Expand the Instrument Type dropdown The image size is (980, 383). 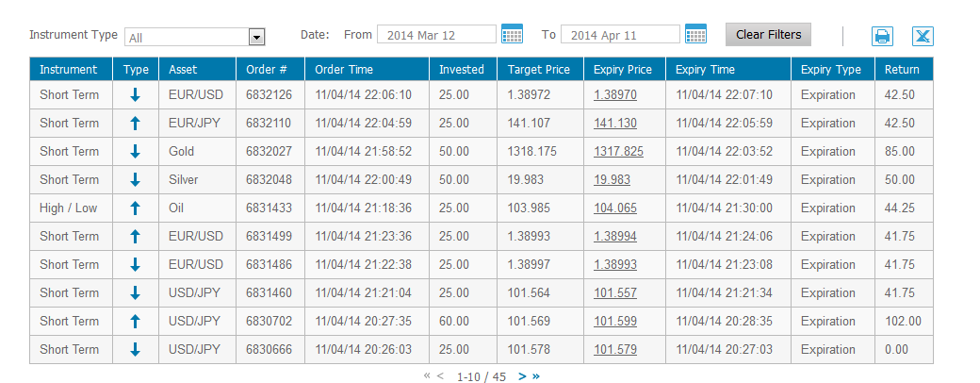click(x=255, y=38)
